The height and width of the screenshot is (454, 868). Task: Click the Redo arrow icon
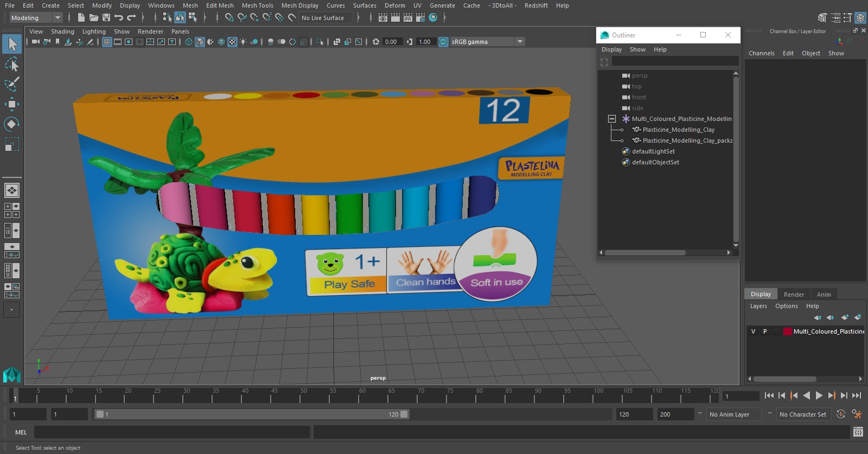(131, 18)
